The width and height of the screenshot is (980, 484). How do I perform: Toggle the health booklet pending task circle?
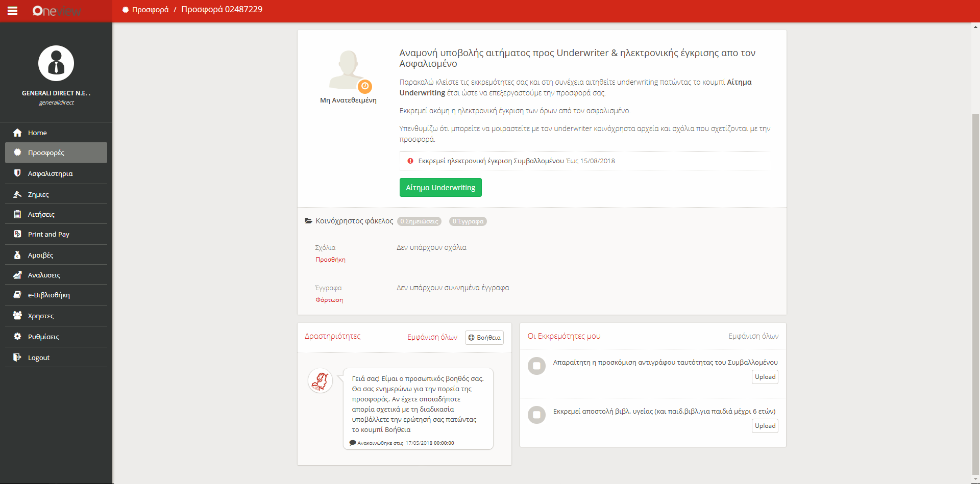coord(536,415)
